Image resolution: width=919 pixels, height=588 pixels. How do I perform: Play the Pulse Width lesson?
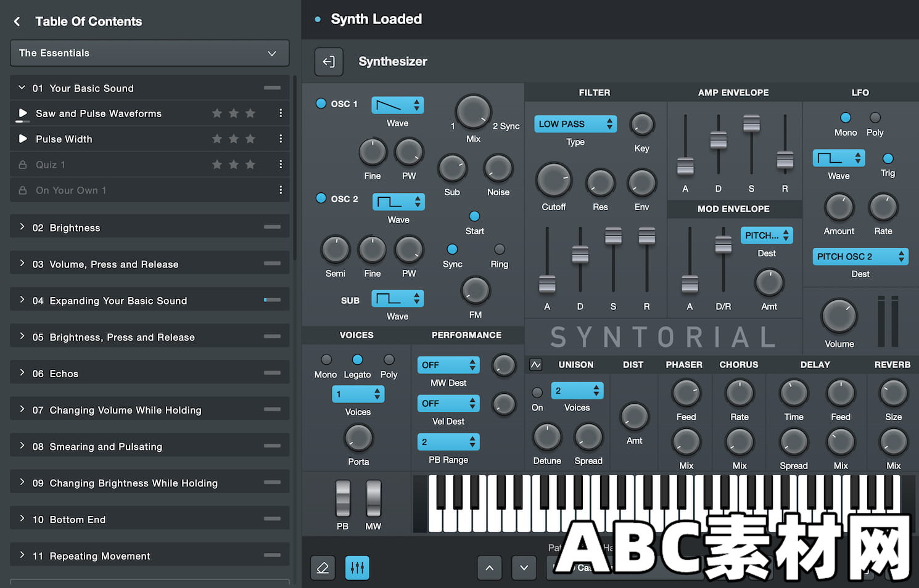pyautogui.click(x=23, y=139)
